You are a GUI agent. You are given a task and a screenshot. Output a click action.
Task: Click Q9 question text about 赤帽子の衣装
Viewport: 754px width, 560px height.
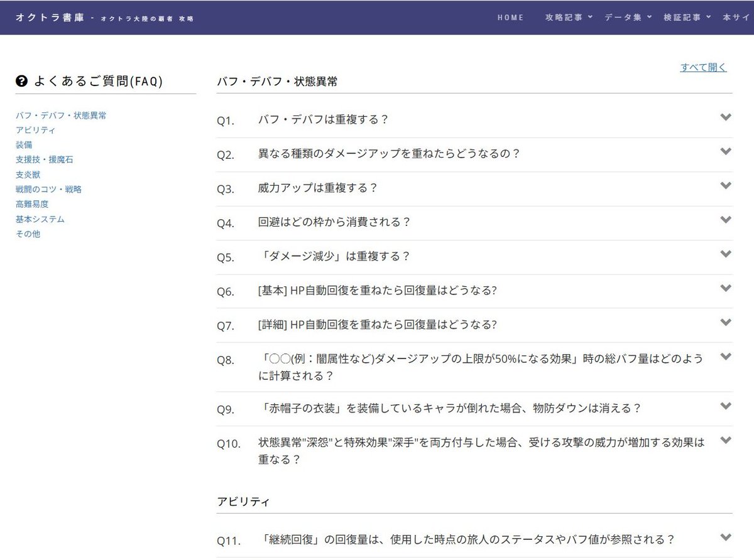450,408
